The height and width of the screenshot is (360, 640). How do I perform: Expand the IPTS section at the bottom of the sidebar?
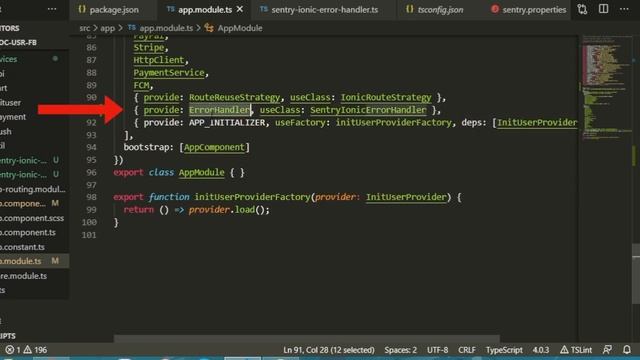coord(34,336)
